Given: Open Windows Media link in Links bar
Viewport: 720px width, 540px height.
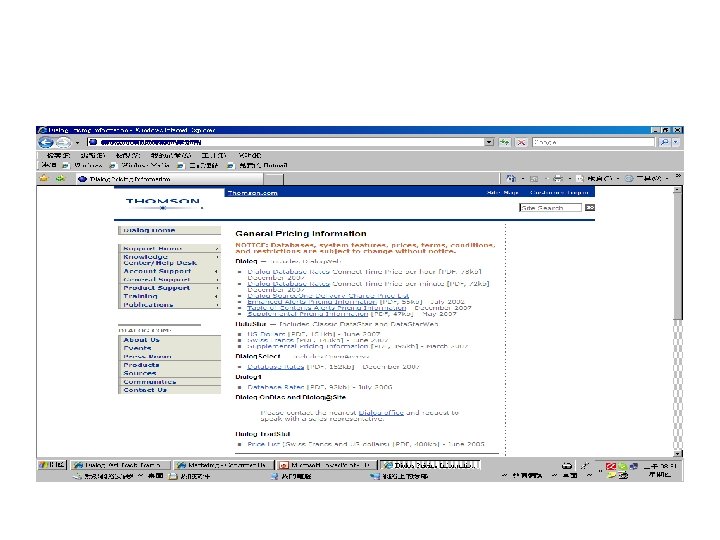Looking at the screenshot, I should tap(141, 165).
